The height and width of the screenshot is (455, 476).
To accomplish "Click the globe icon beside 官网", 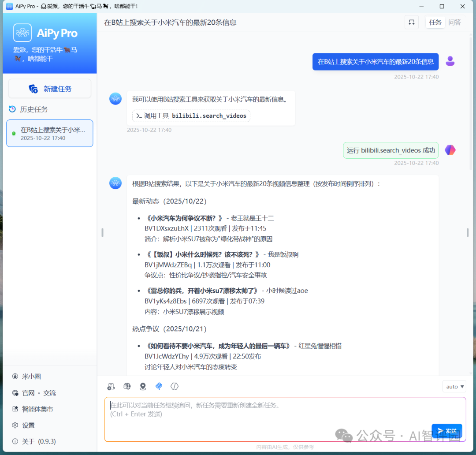I will click(x=15, y=393).
